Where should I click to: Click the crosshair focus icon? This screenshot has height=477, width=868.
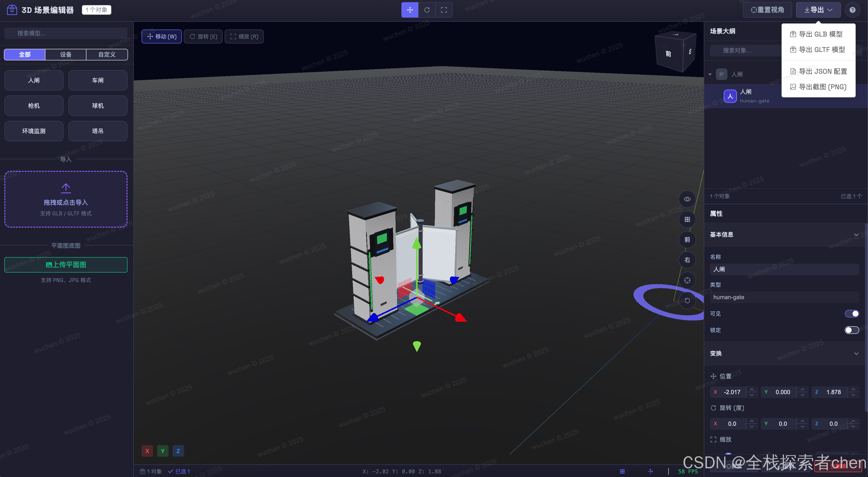687,280
